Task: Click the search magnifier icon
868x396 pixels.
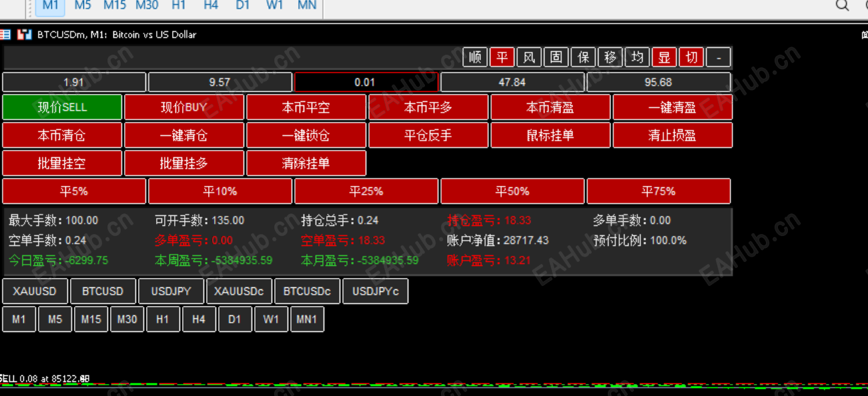Action: pyautogui.click(x=843, y=5)
